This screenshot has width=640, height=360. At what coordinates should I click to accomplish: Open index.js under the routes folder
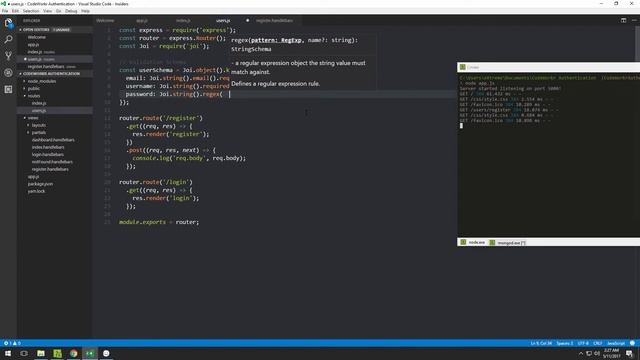point(39,103)
